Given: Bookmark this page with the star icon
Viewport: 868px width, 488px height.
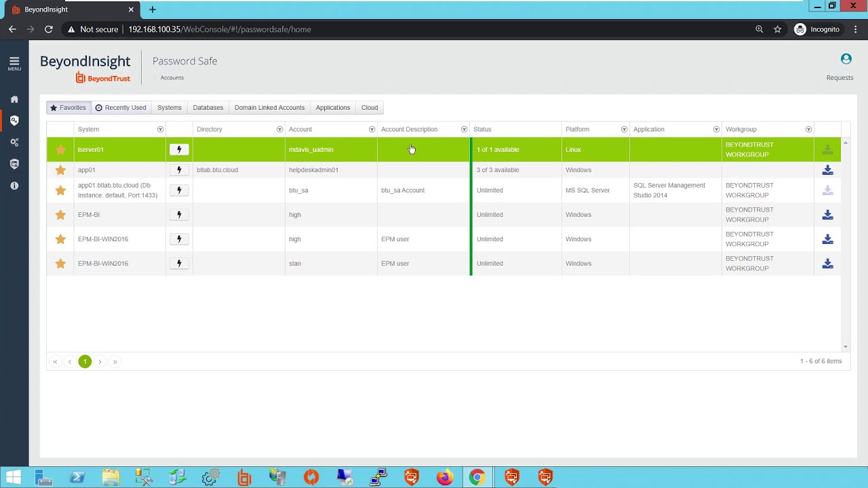Looking at the screenshot, I should coord(778,29).
